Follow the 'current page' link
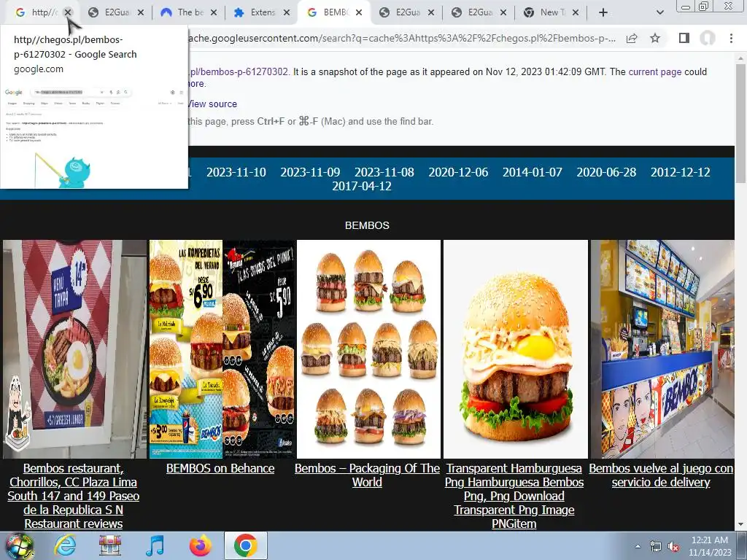Viewport: 747px width, 560px height. tap(654, 72)
